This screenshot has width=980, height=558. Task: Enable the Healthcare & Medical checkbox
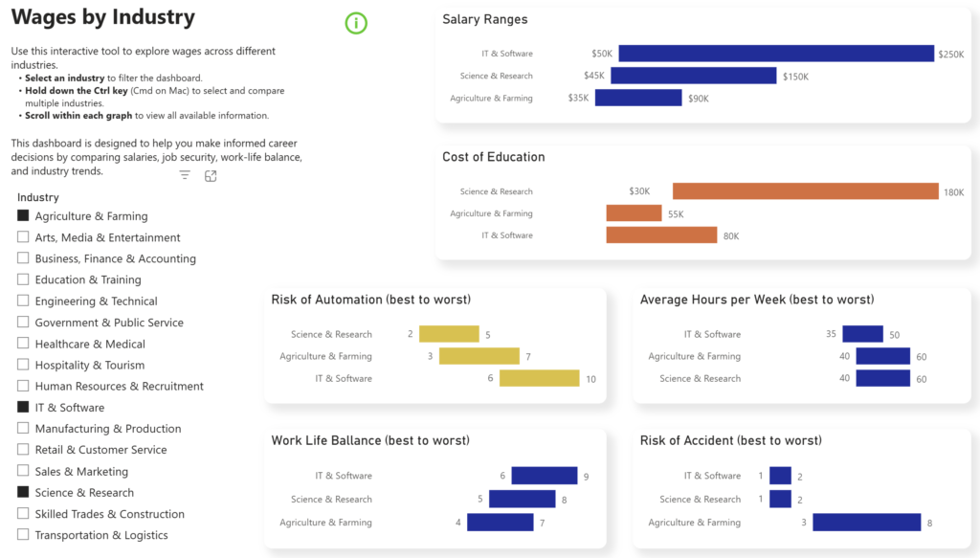click(23, 343)
